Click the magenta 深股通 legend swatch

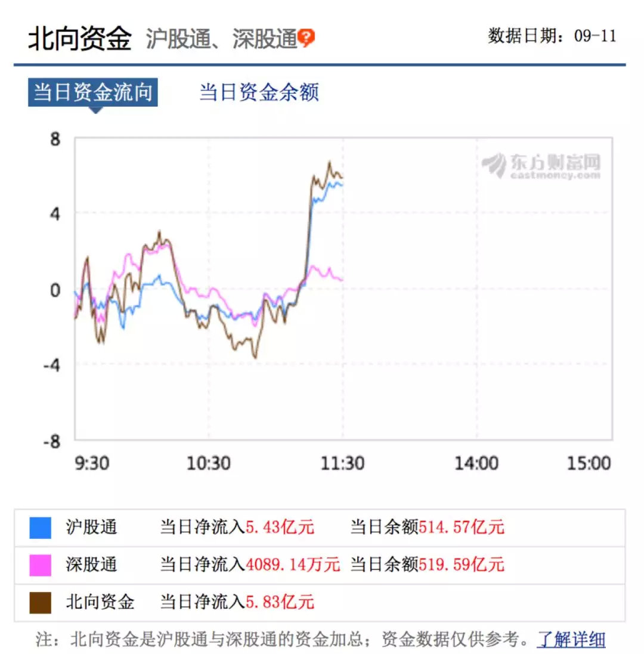pos(41,565)
